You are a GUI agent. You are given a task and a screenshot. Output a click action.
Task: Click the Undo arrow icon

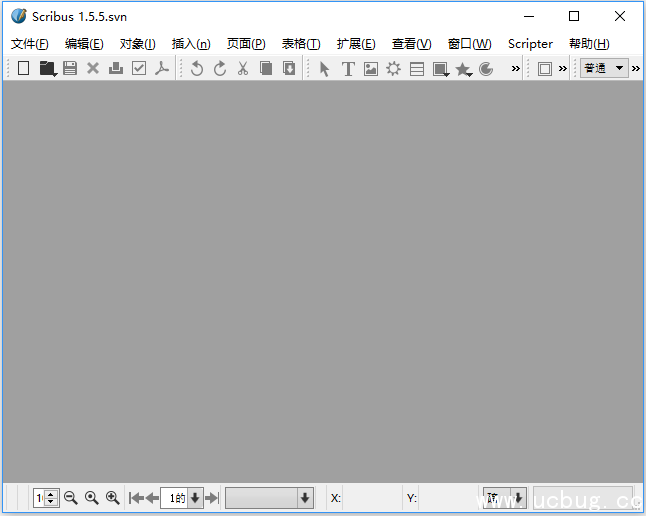pyautogui.click(x=197, y=68)
